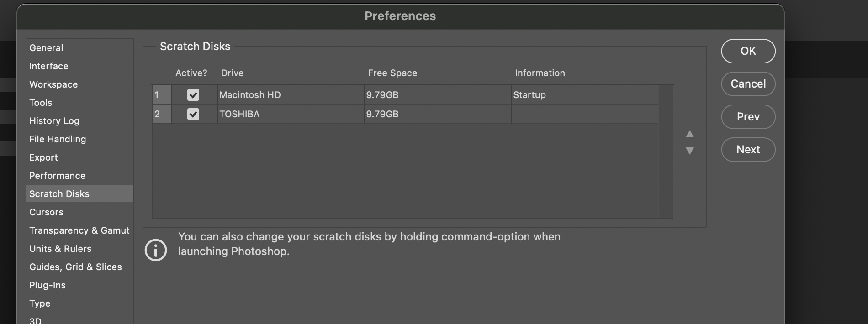Click the Cancel button
The image size is (868, 324).
click(x=748, y=84)
